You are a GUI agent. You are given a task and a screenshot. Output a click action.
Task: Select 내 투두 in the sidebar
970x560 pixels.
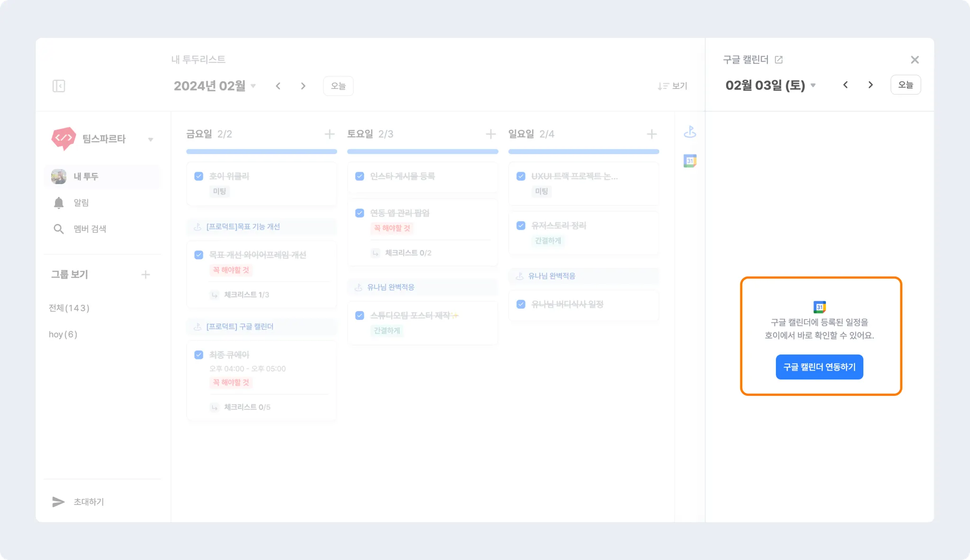pos(86,177)
